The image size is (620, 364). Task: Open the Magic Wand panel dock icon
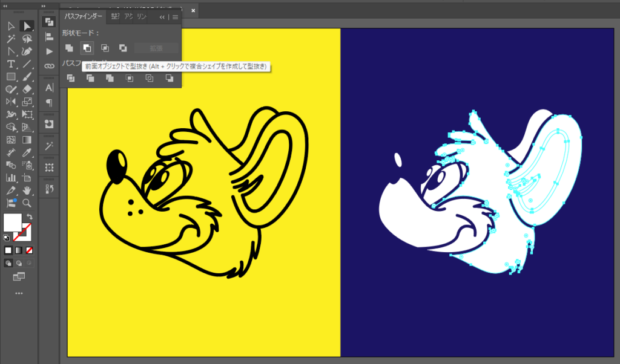(49, 146)
